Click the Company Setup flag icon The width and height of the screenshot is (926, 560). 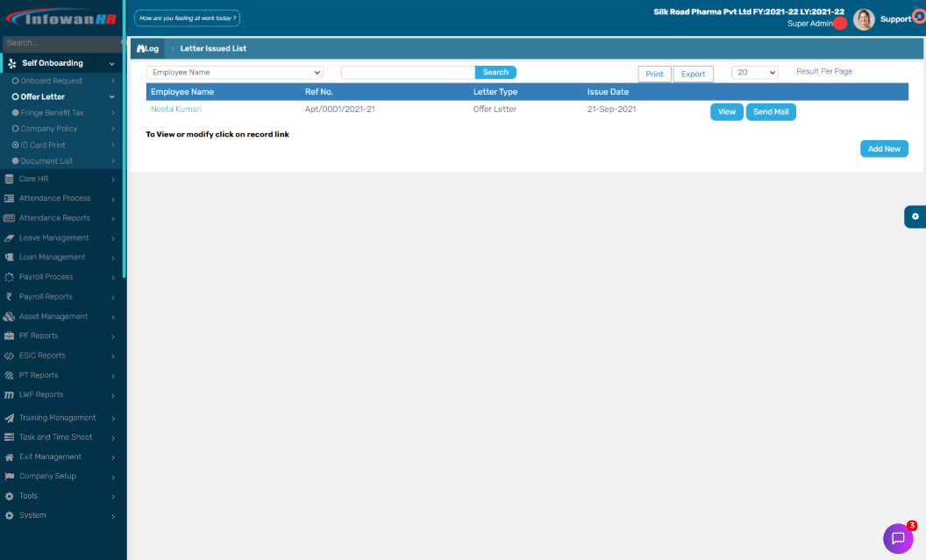pyautogui.click(x=10, y=477)
